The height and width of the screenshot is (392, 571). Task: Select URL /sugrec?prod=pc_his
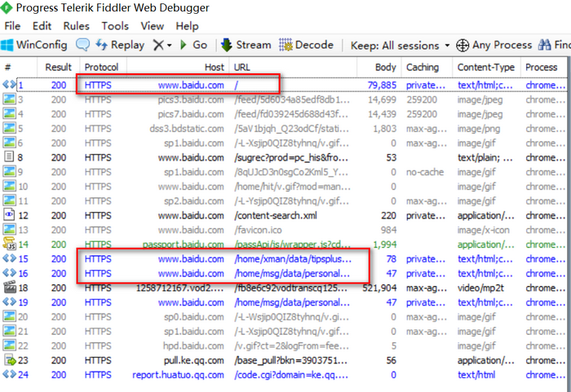[x=291, y=157]
